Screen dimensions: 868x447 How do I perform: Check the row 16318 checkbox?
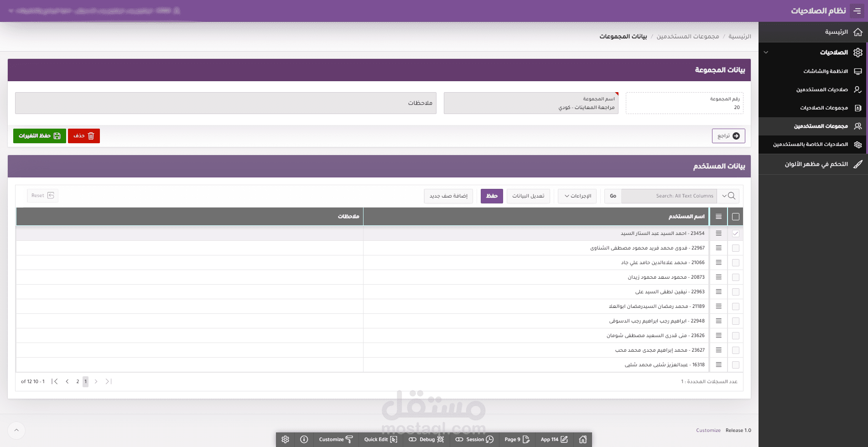pos(736,365)
